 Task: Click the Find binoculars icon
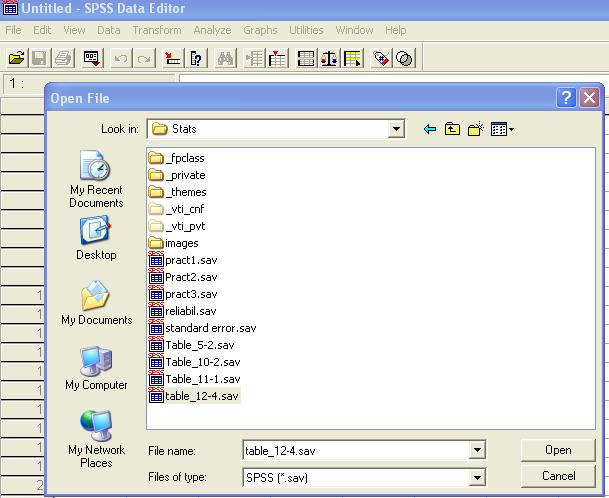[x=225, y=59]
